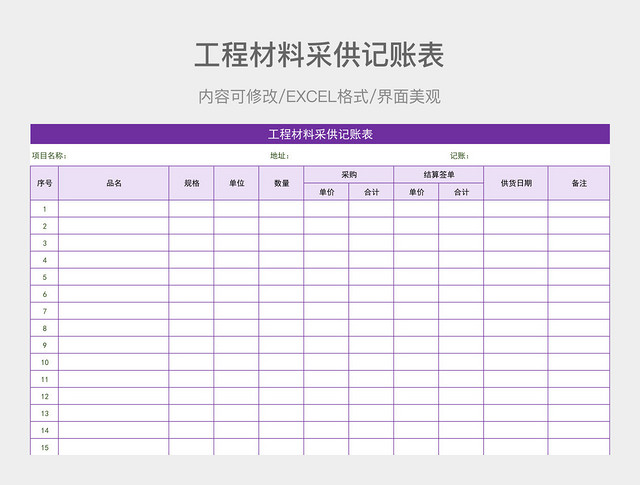The height and width of the screenshot is (485, 640).
Task: Select row number 7 cell
Action: click(44, 311)
